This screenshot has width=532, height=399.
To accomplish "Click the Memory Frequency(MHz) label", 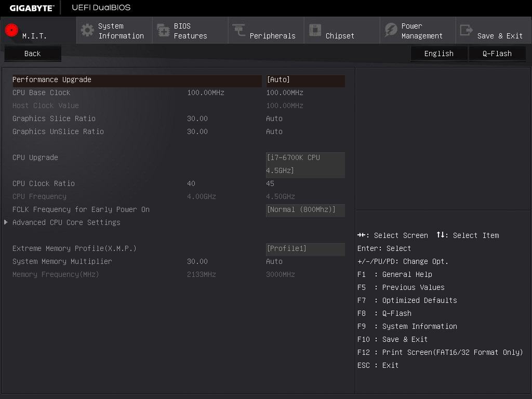I will click(x=56, y=274).
